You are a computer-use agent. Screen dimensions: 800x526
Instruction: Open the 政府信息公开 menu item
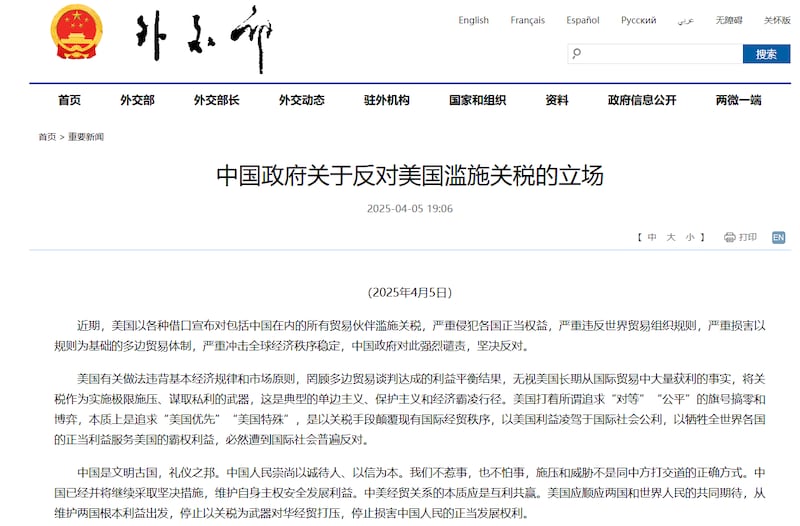(x=641, y=100)
